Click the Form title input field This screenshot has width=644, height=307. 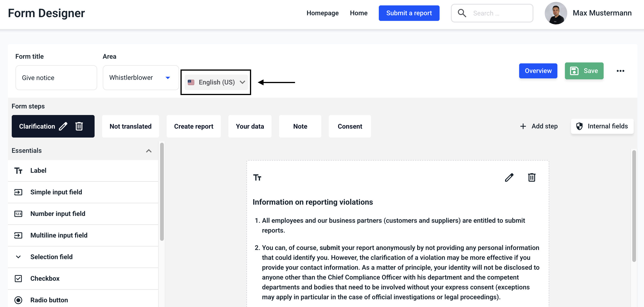pos(56,78)
